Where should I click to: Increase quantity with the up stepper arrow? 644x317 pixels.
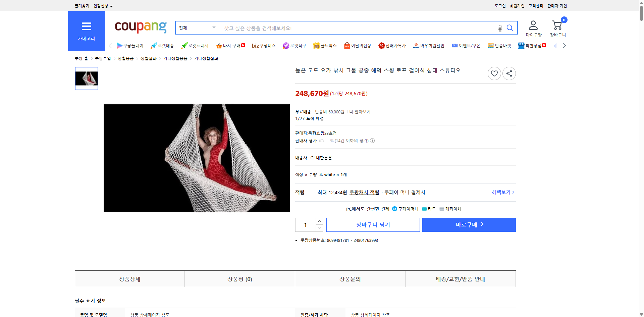[x=319, y=221]
